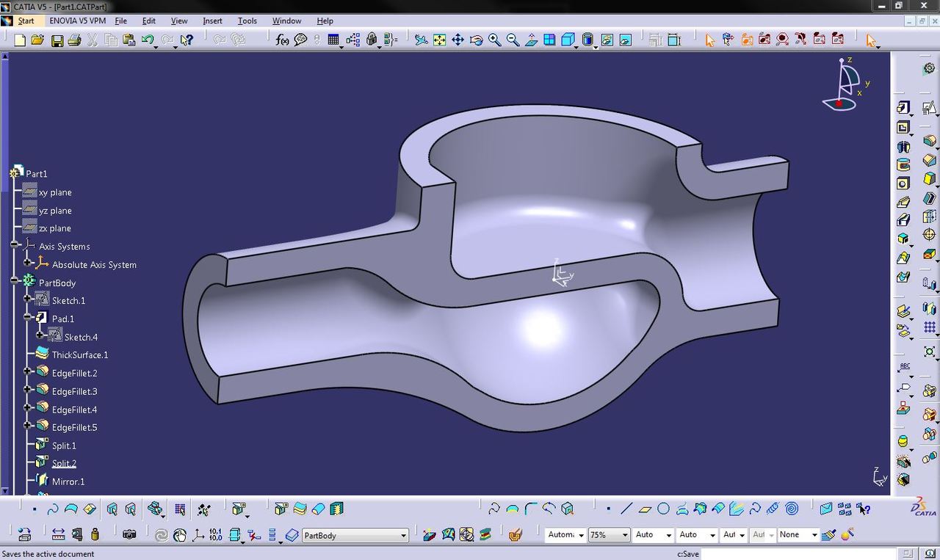Select the Rotate view tool
The width and height of the screenshot is (940, 560).
coord(476,40)
